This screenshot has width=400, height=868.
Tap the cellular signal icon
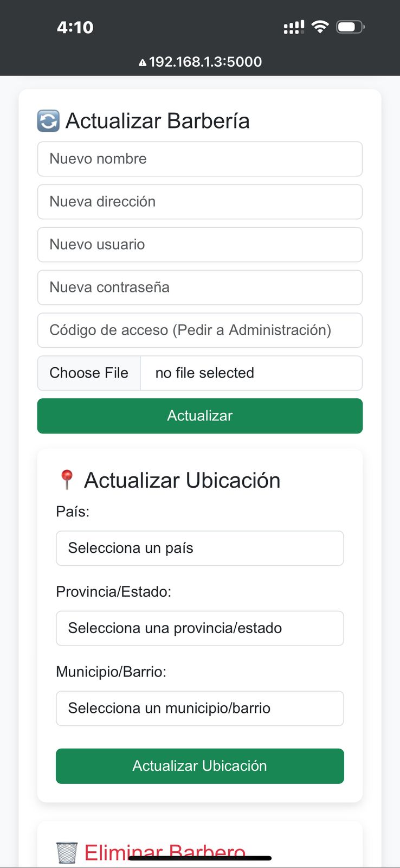pyautogui.click(x=294, y=27)
